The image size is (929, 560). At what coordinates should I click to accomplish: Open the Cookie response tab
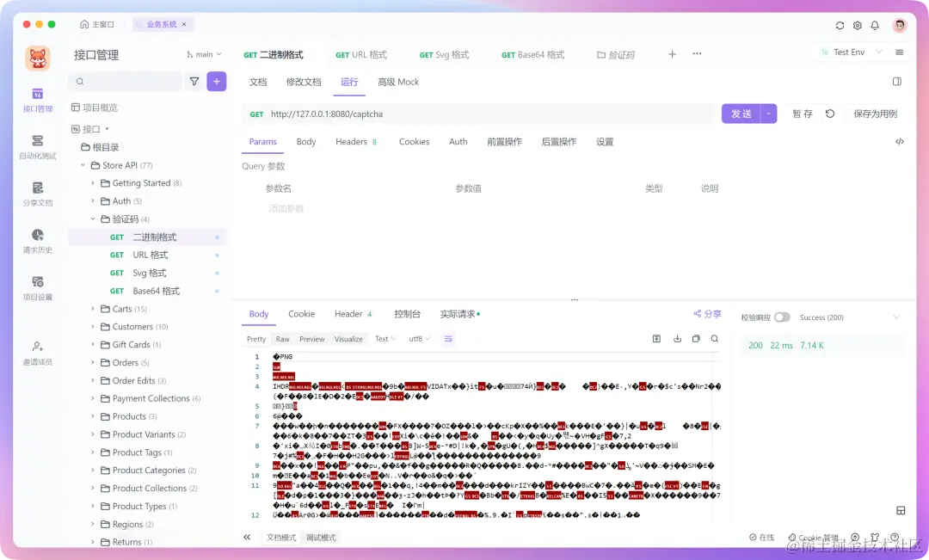(301, 314)
